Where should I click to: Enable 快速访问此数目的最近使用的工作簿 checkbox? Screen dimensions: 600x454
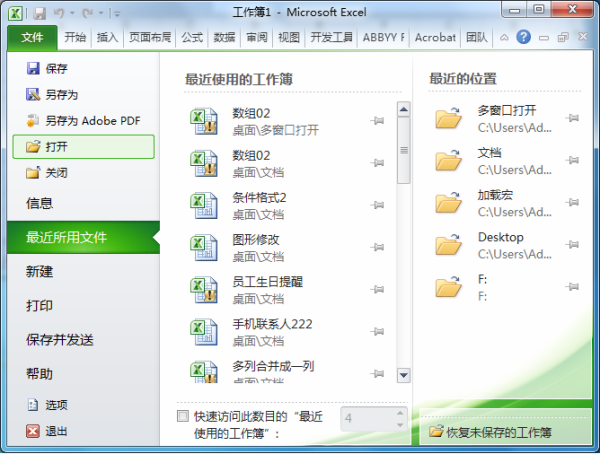pyautogui.click(x=183, y=416)
